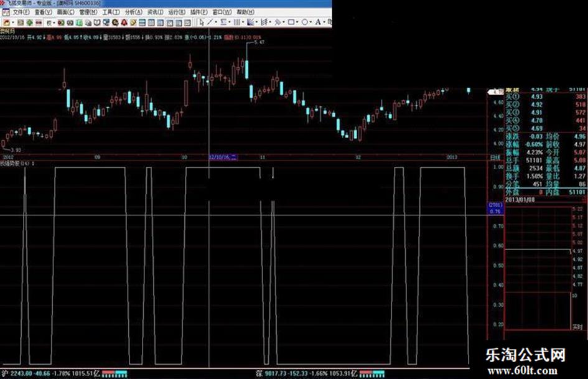The height and width of the screenshot is (379, 588).
Task: Open dropdown arrow beside the rectangle tool
Action: tap(297, 22)
